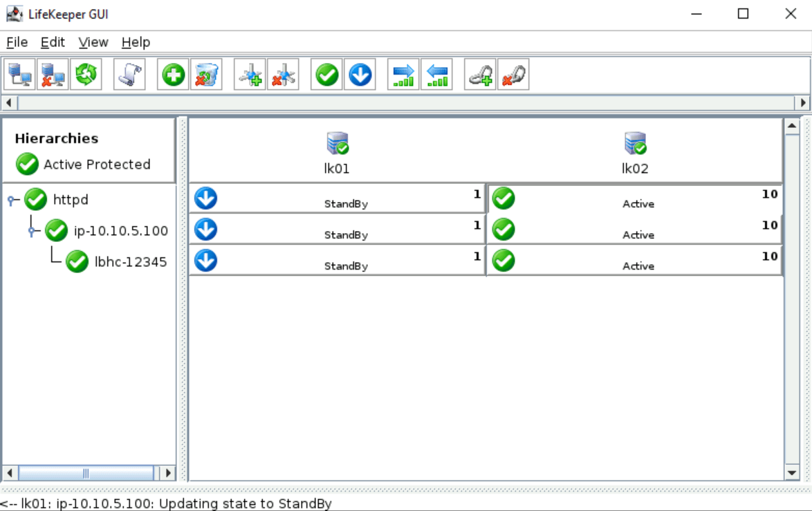The image size is (812, 511).
Task: Click hierarchy panel scroll right arrow
Action: 168,473
